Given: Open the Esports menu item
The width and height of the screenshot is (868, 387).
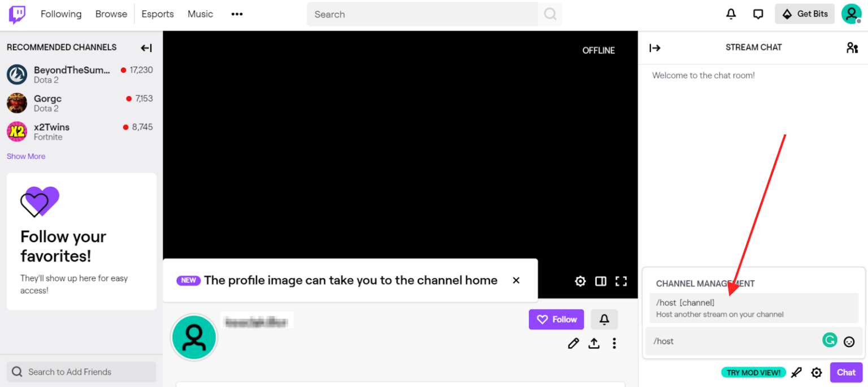Looking at the screenshot, I should pyautogui.click(x=158, y=14).
